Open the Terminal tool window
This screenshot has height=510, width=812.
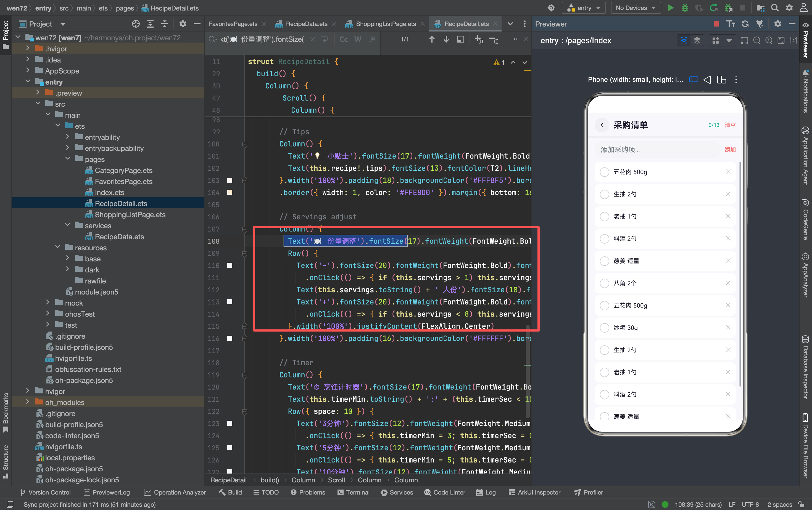click(354, 492)
